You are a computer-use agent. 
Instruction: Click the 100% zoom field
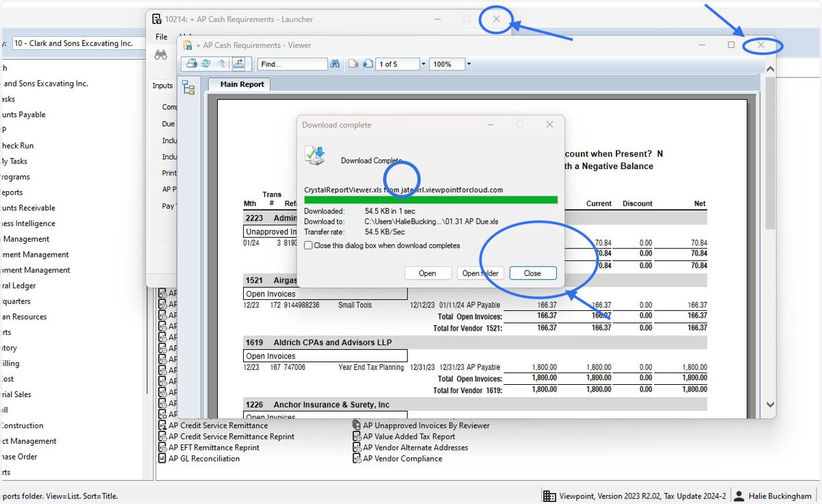click(x=447, y=64)
